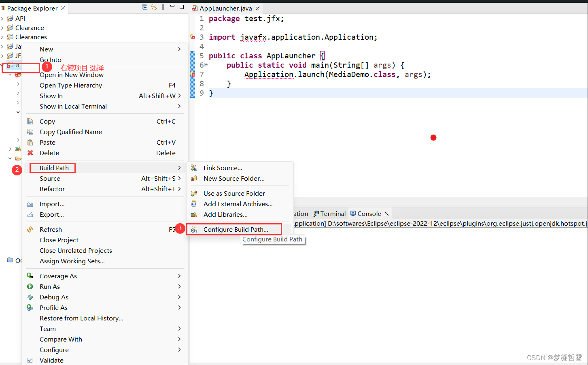
Task: Expand the New submenu arrow
Action: tap(179, 49)
